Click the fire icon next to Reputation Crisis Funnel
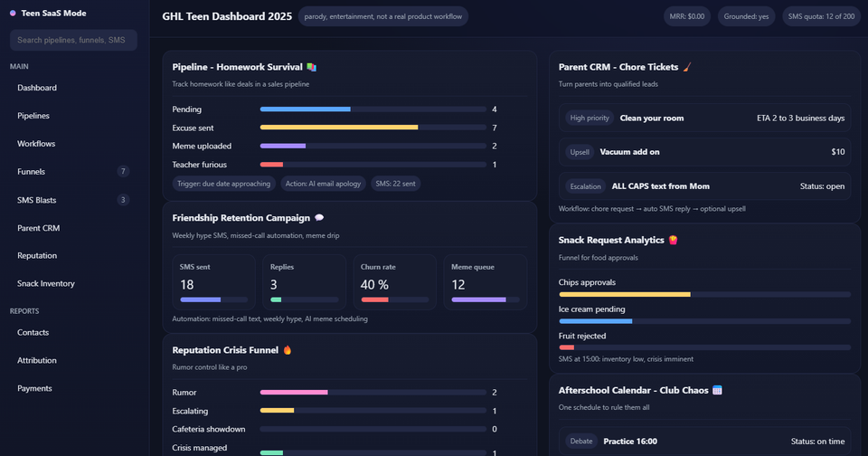This screenshot has width=868, height=456. [288, 350]
